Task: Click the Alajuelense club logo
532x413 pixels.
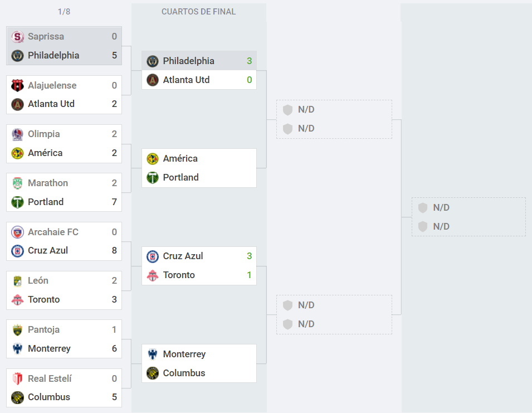Action: click(17, 85)
